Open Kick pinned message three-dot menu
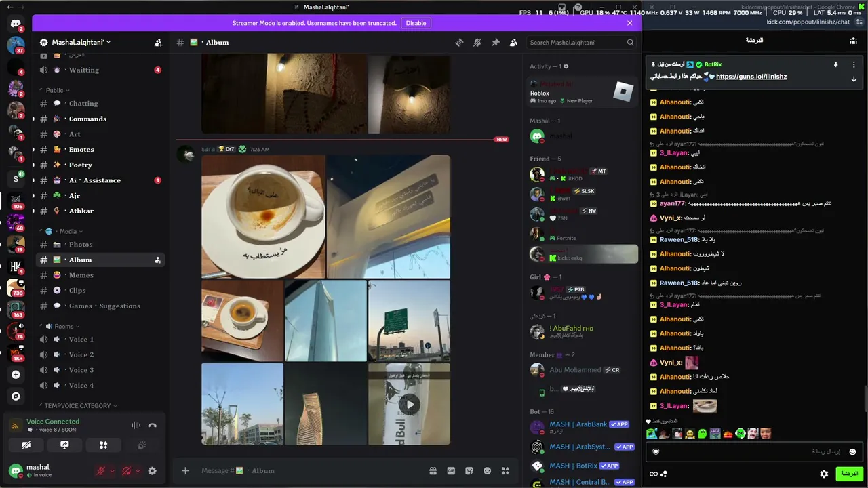The image size is (868, 488). pyautogui.click(x=854, y=64)
